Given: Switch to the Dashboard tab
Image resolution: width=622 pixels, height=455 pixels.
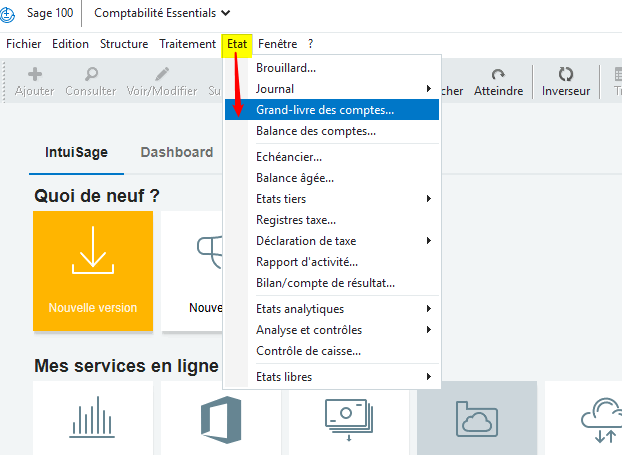Looking at the screenshot, I should pyautogui.click(x=177, y=152).
